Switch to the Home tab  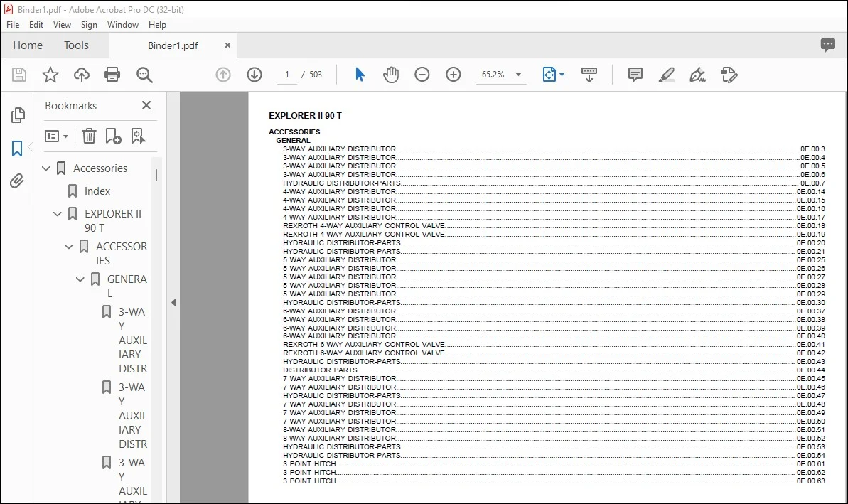(x=28, y=45)
